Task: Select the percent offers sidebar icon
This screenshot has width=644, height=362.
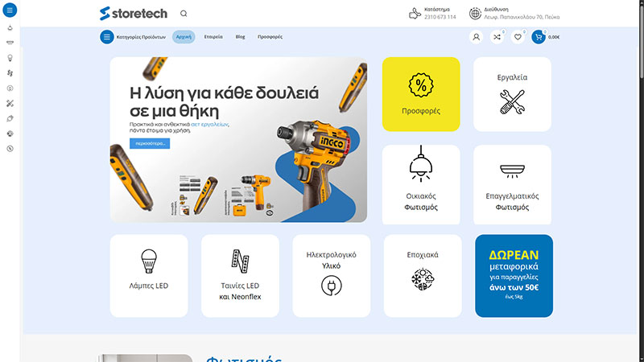Action: click(x=10, y=149)
